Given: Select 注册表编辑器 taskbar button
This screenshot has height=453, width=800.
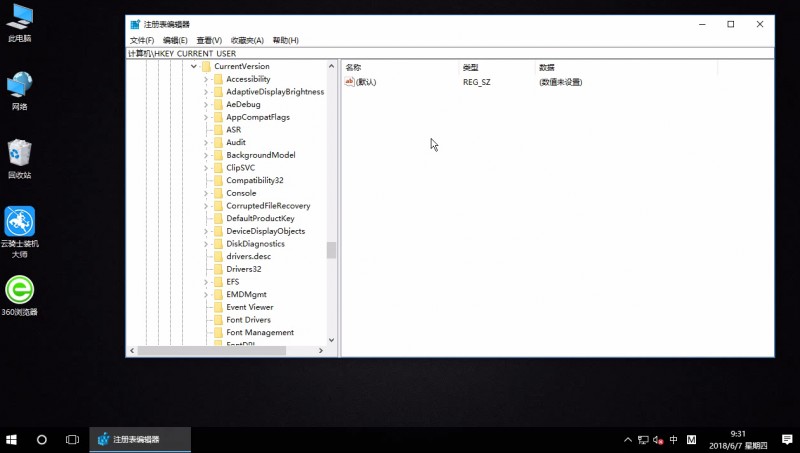Looking at the screenshot, I should (140, 440).
